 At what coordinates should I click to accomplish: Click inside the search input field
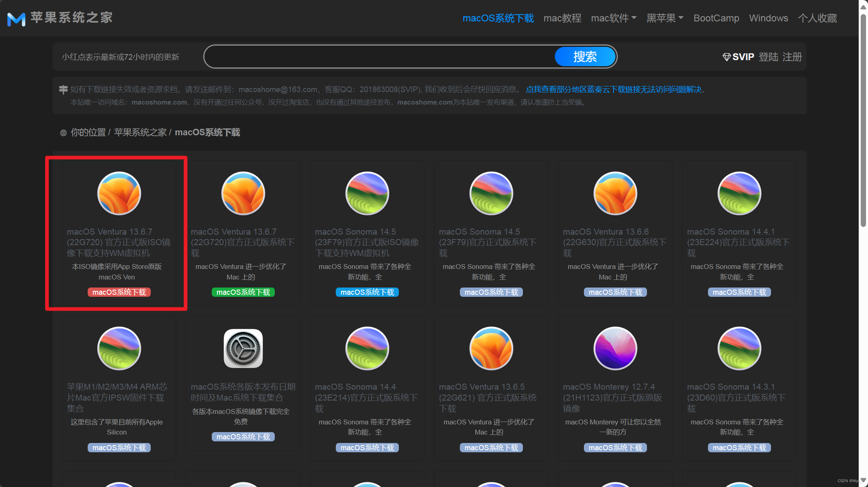pos(380,57)
